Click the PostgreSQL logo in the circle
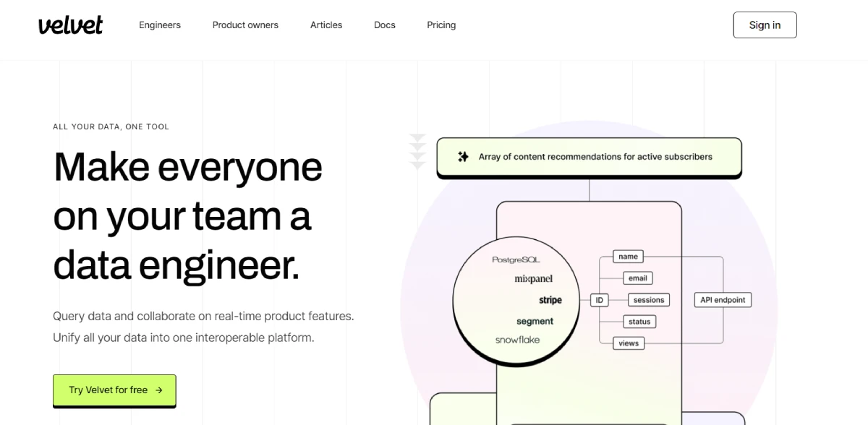The image size is (868, 425). point(516,259)
